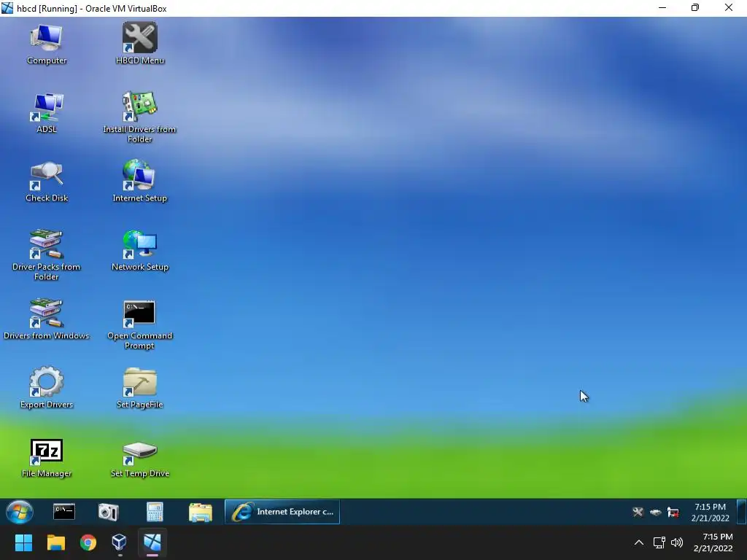The width and height of the screenshot is (747, 560).
Task: Select the Export Drivers gear icon
Action: tap(46, 388)
